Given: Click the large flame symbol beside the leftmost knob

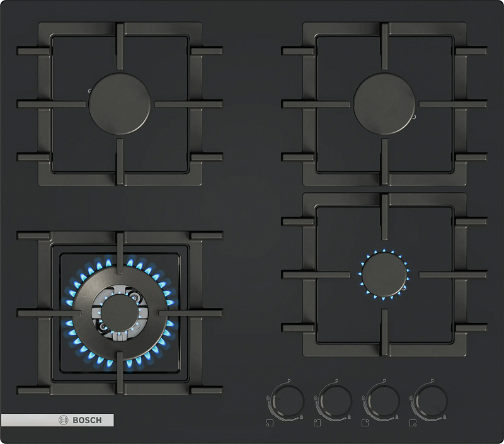Looking at the screenshot, I should (x=267, y=398).
